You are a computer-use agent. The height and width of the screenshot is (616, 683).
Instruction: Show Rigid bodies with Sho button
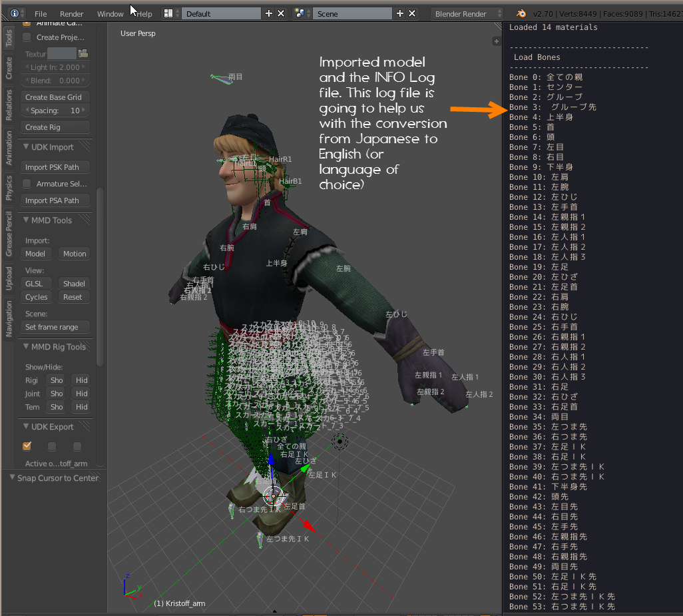point(56,380)
